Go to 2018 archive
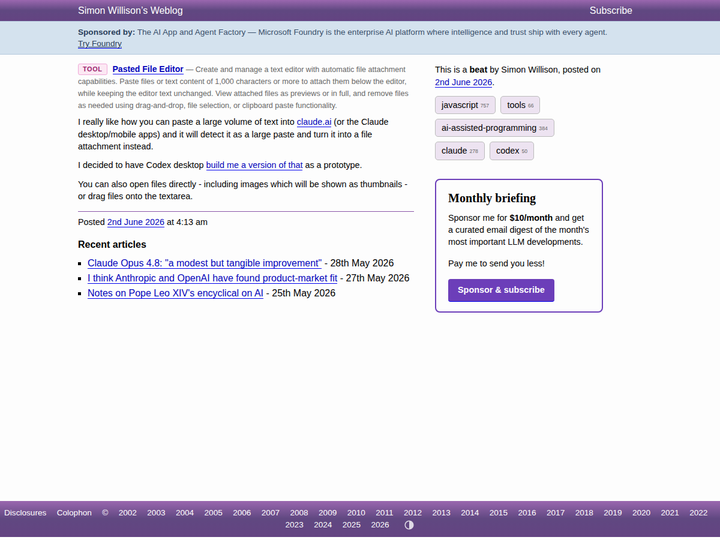This screenshot has height=540, width=720. click(584, 512)
